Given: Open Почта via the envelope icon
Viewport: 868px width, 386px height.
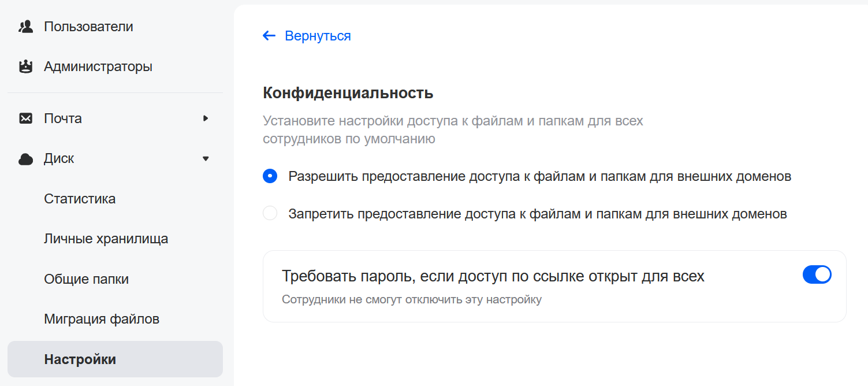Looking at the screenshot, I should tap(25, 118).
